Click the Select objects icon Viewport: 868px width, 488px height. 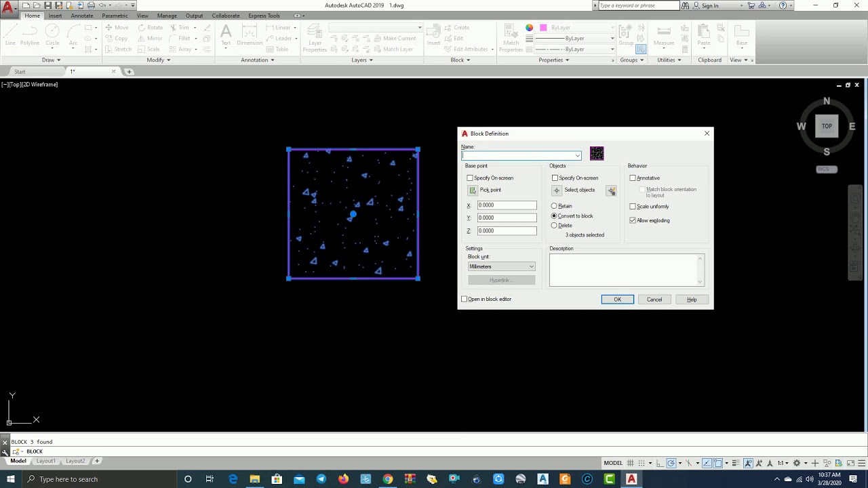click(557, 190)
